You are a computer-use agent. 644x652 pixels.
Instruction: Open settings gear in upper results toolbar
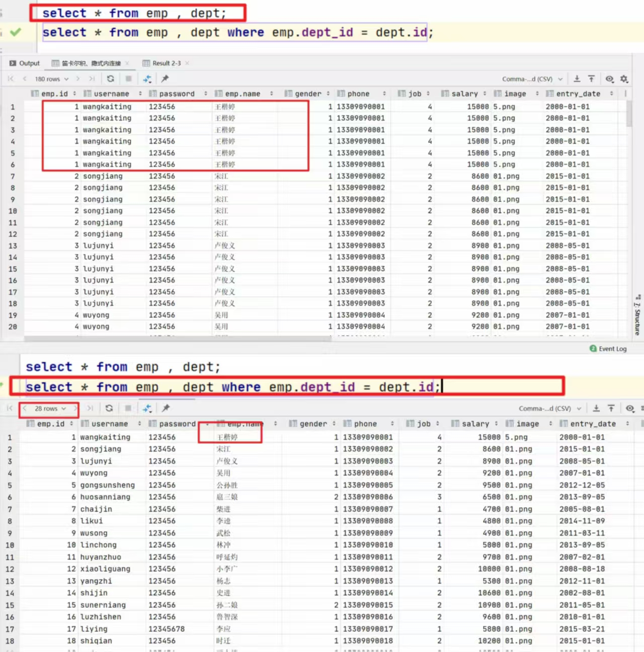point(624,79)
